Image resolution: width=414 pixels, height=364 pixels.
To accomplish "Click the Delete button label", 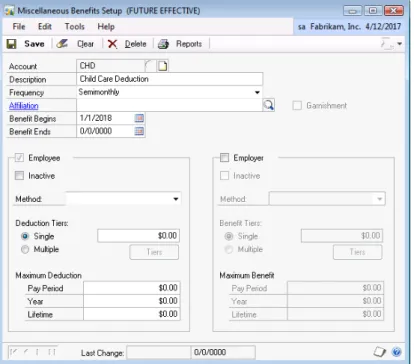I will (135, 44).
